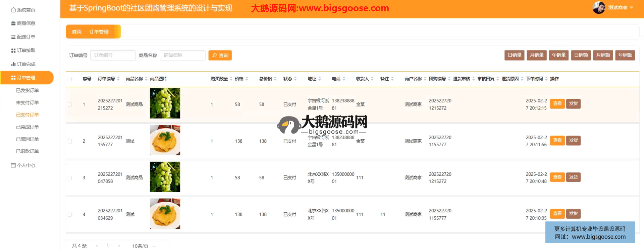Check the checkbox for row 1
644x250 pixels.
click(x=70, y=105)
